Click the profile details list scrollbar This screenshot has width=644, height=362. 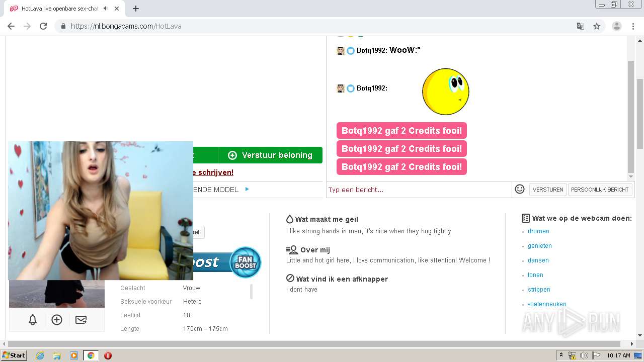pos(251,292)
